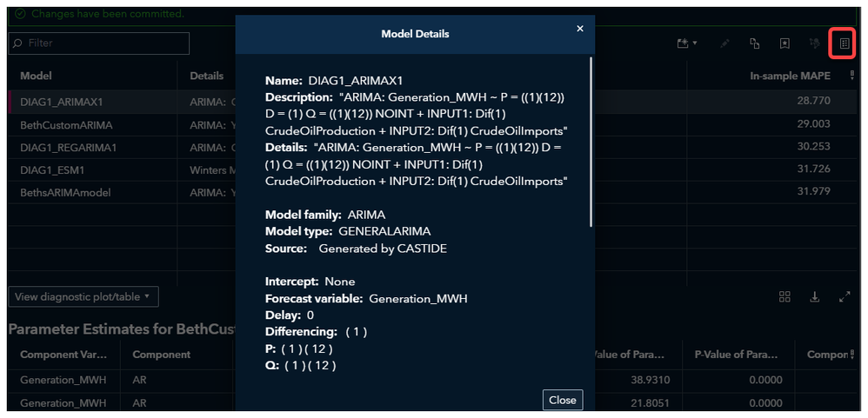Click the grid layout icon
Viewport: 868px width, 418px height.
pyautogui.click(x=785, y=296)
